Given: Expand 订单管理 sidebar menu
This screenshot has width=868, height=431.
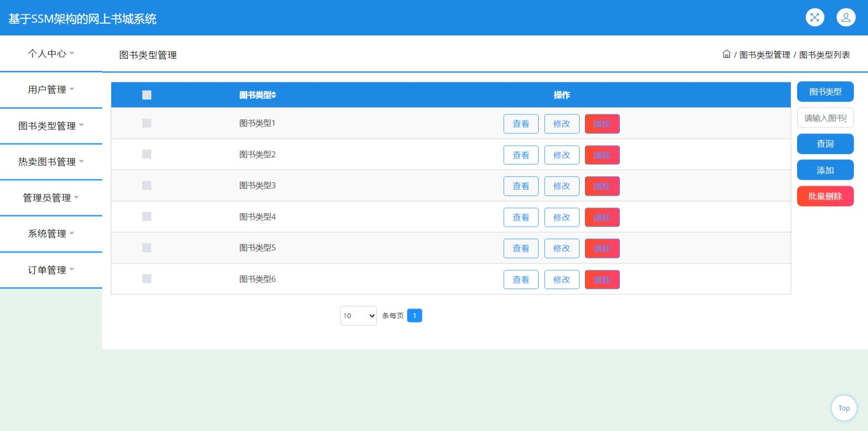Looking at the screenshot, I should [x=51, y=270].
